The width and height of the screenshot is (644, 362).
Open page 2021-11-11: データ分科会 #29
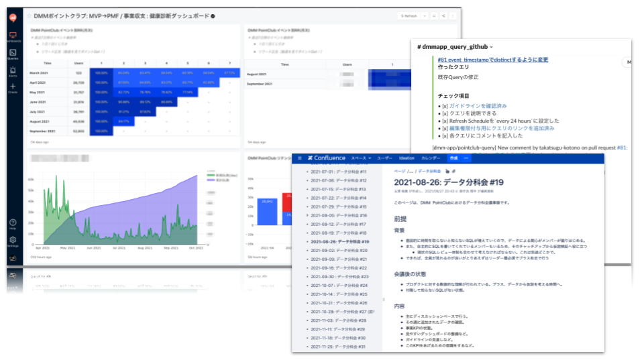pyautogui.click(x=338, y=329)
